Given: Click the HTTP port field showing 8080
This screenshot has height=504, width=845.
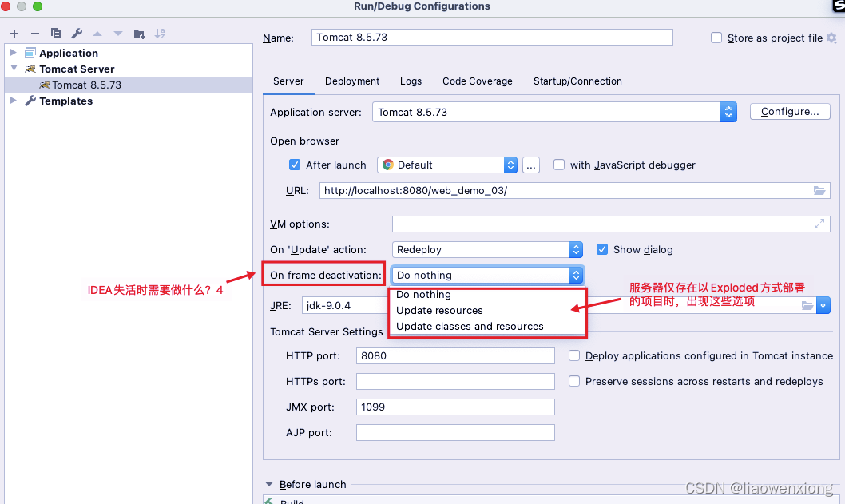Looking at the screenshot, I should 455,355.
